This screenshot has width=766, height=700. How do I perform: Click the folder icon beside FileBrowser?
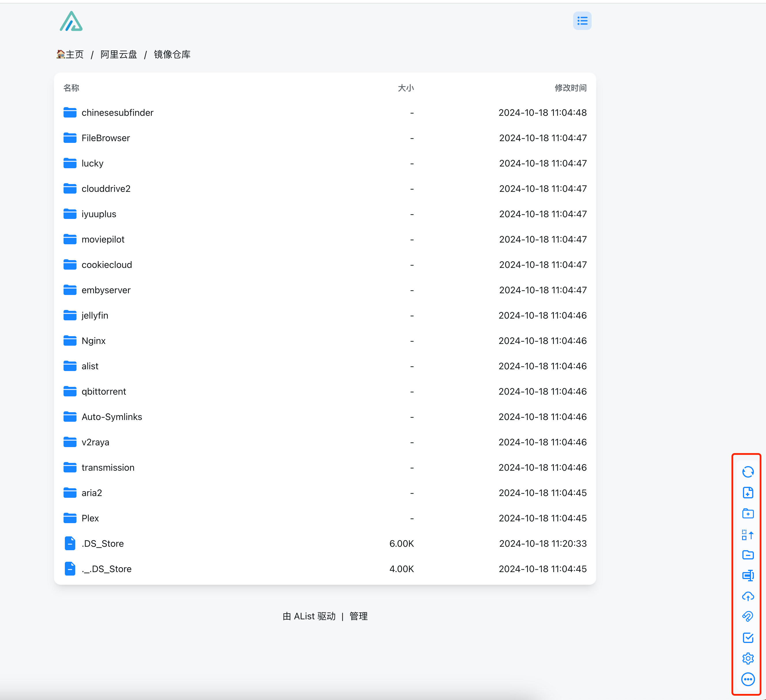click(70, 138)
